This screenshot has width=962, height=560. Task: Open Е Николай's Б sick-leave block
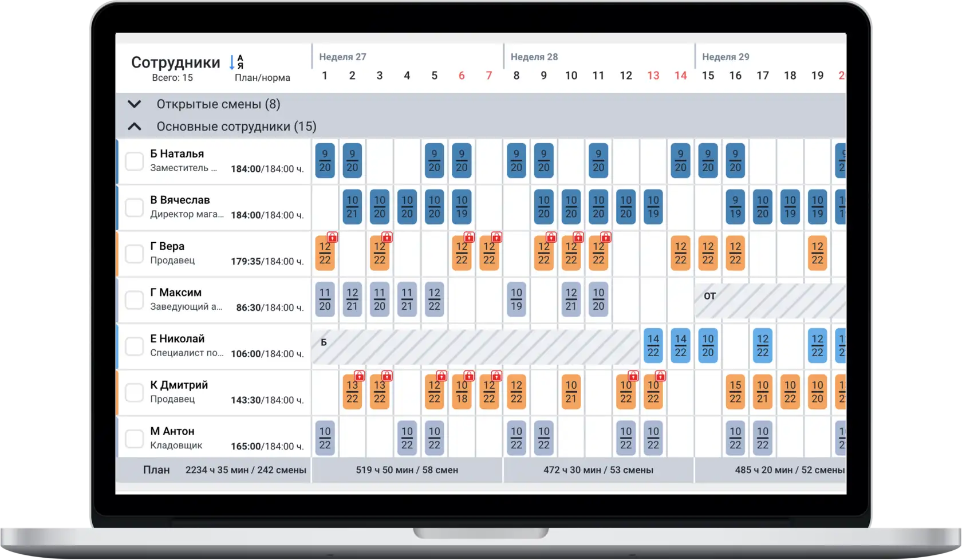click(476, 347)
